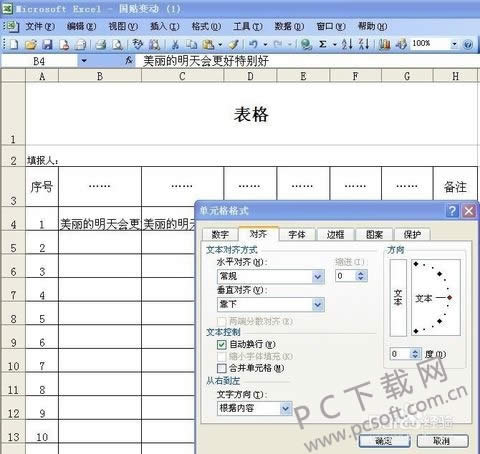Viewport: 480px width, 454px height.
Task: Confirm the dialog with 确定 button
Action: (384, 441)
